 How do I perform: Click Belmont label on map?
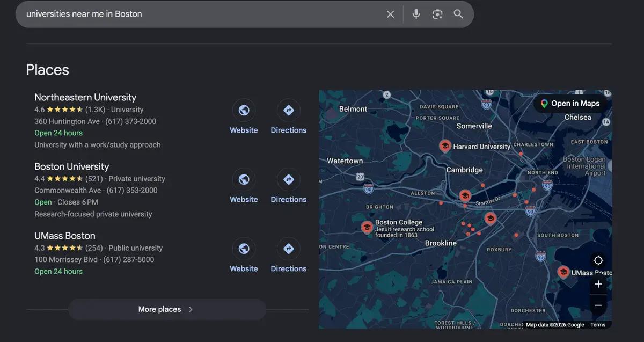[x=353, y=109]
